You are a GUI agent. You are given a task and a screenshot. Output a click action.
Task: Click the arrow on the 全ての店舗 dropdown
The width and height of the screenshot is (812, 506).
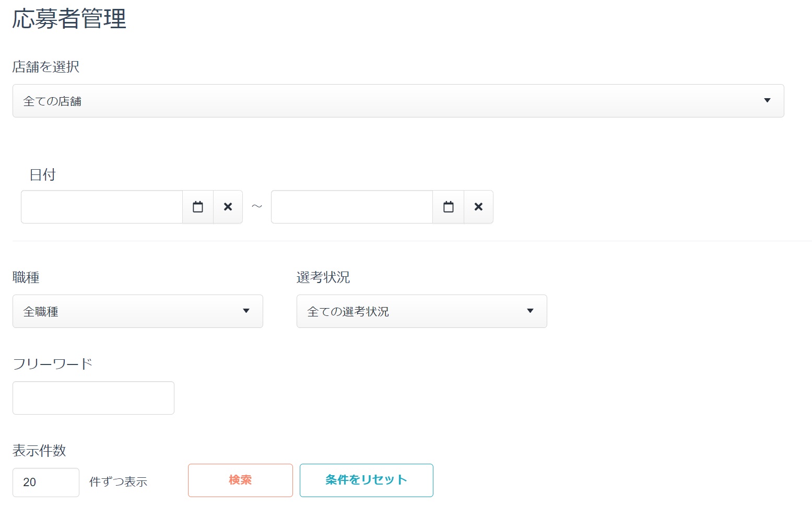767,101
